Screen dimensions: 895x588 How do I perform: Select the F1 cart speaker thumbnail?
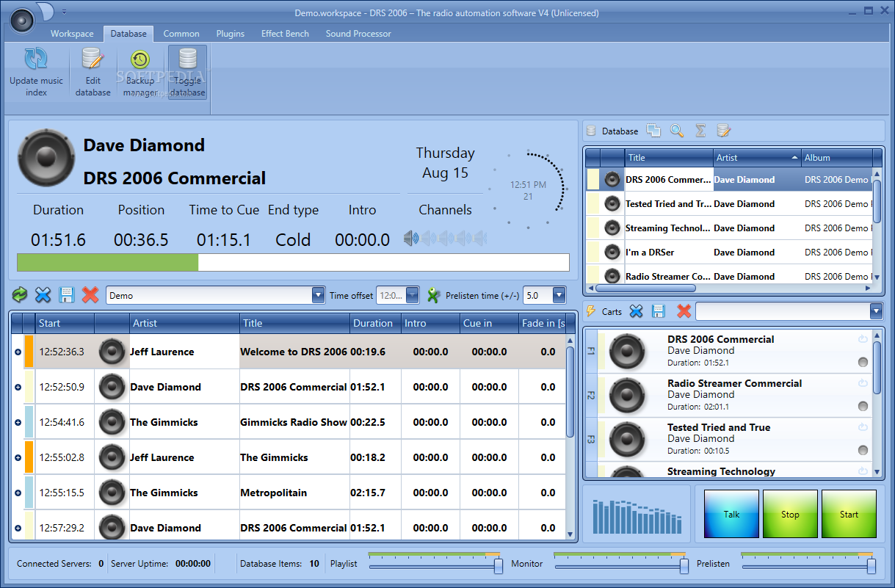point(627,350)
